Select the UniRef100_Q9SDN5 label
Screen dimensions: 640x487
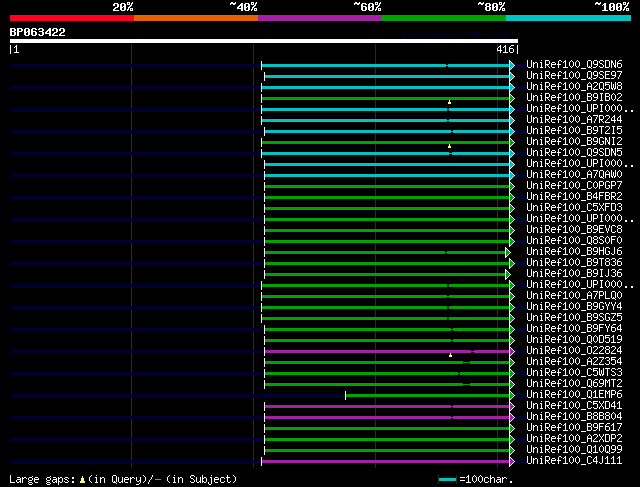[574, 153]
